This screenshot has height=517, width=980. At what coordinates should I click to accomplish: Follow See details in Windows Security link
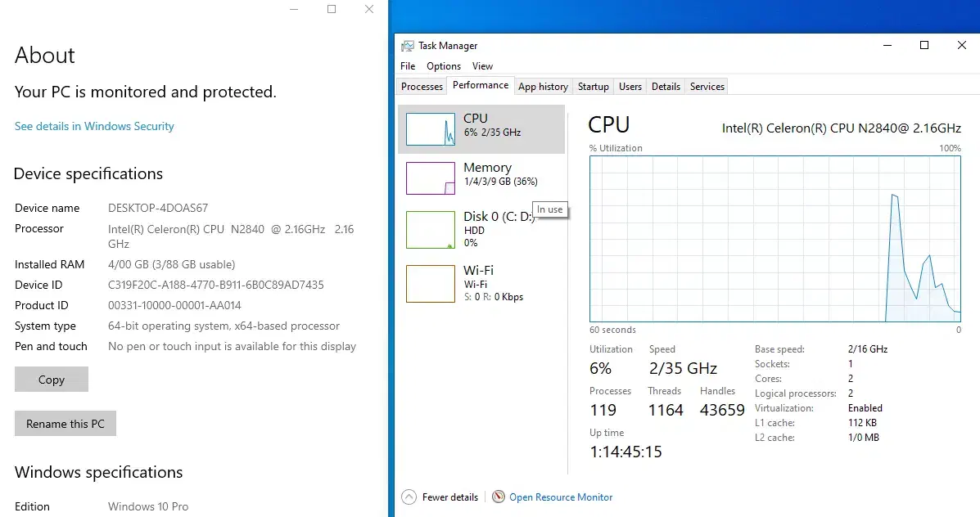pyautogui.click(x=94, y=126)
